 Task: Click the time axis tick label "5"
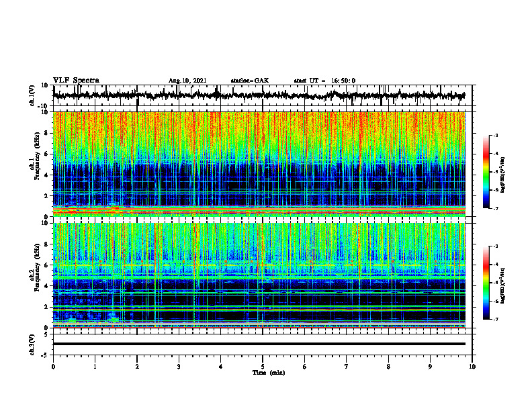[263, 367]
